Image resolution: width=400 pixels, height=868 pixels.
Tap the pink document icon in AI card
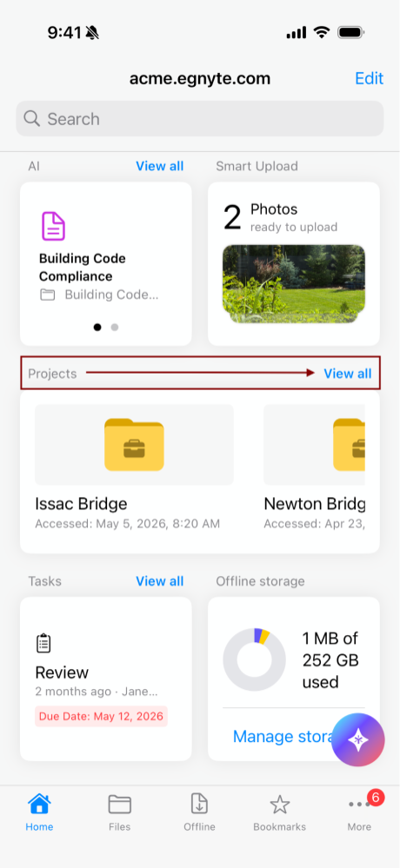(x=54, y=226)
